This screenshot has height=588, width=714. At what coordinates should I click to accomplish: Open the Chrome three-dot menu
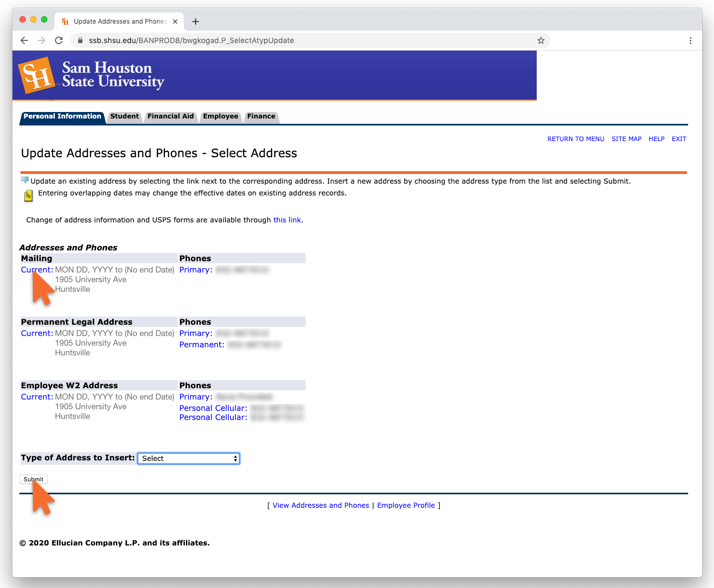click(x=690, y=40)
